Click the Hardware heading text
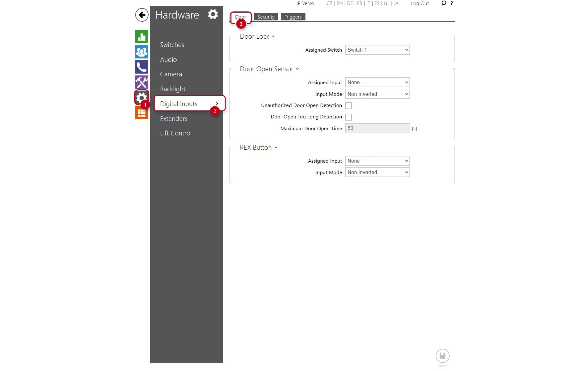 point(177,15)
